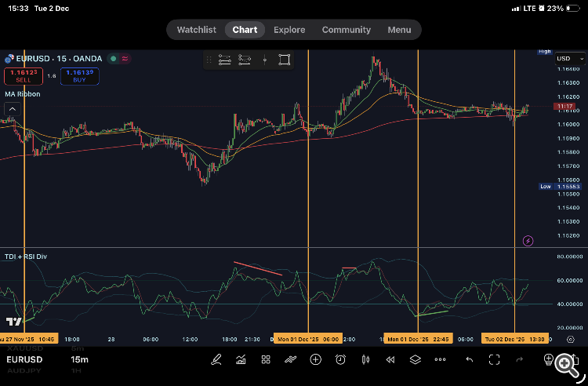Viewport: 588px width, 386px height.
Task: Open the 15m timeframe selector
Action: click(x=79, y=359)
